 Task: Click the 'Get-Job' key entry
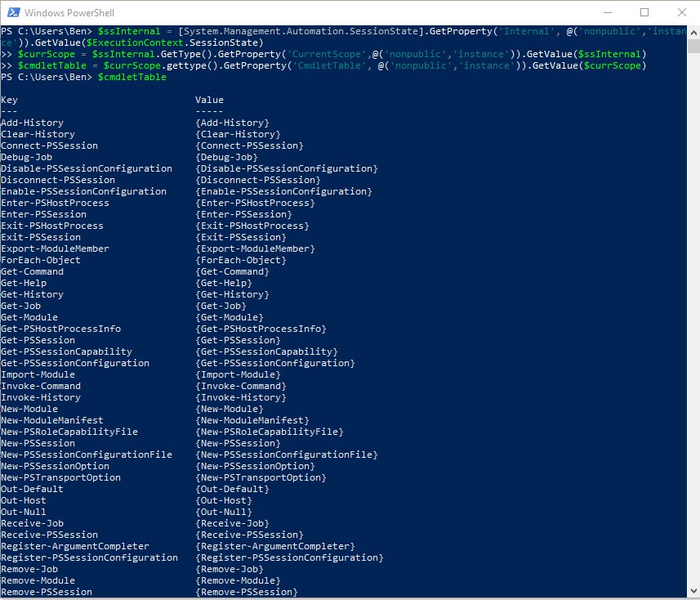(x=20, y=306)
